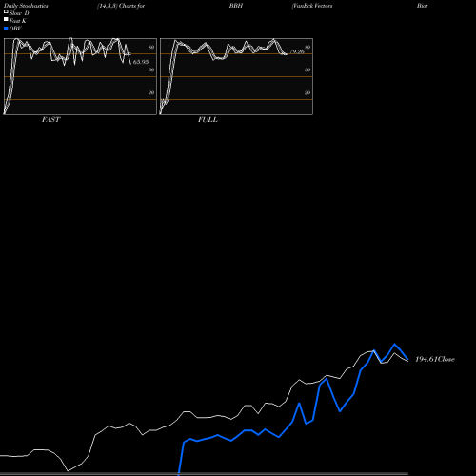Click the FULL chart label
The width and height of the screenshot is (476, 476).
tap(208, 119)
